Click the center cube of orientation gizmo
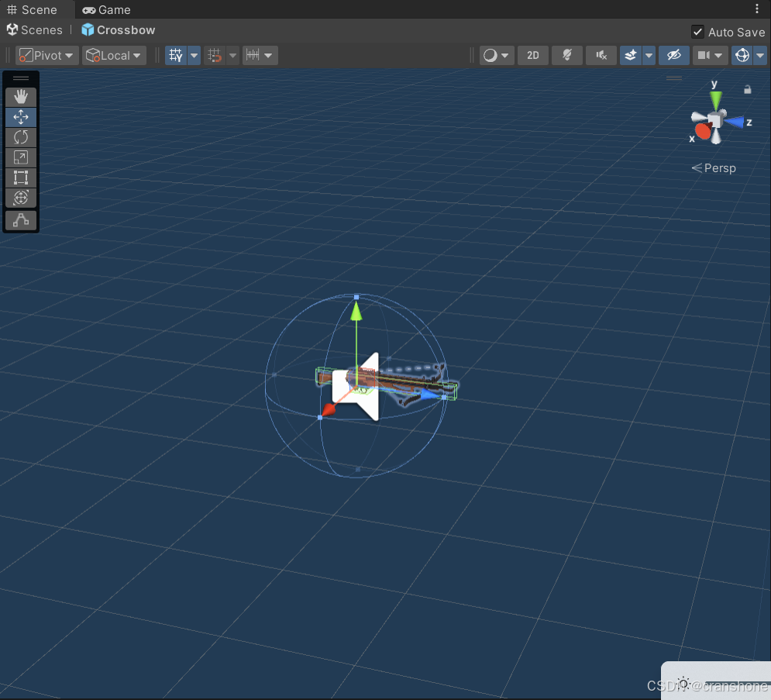The height and width of the screenshot is (700, 771). click(x=716, y=119)
